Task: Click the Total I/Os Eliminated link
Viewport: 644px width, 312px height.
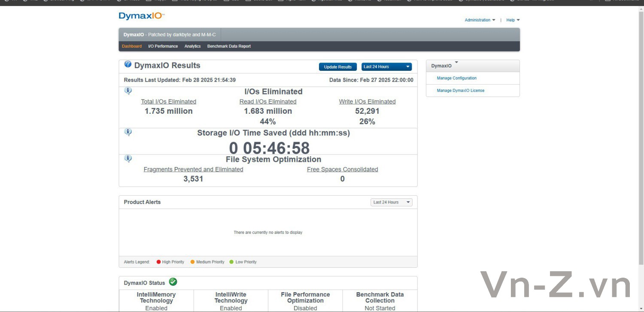Action: [x=169, y=102]
